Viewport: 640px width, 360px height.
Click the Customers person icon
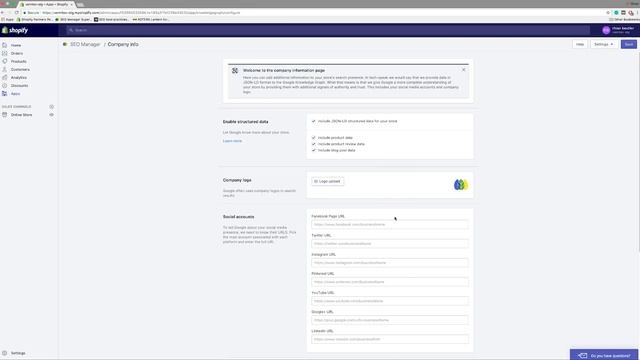coord(4,69)
